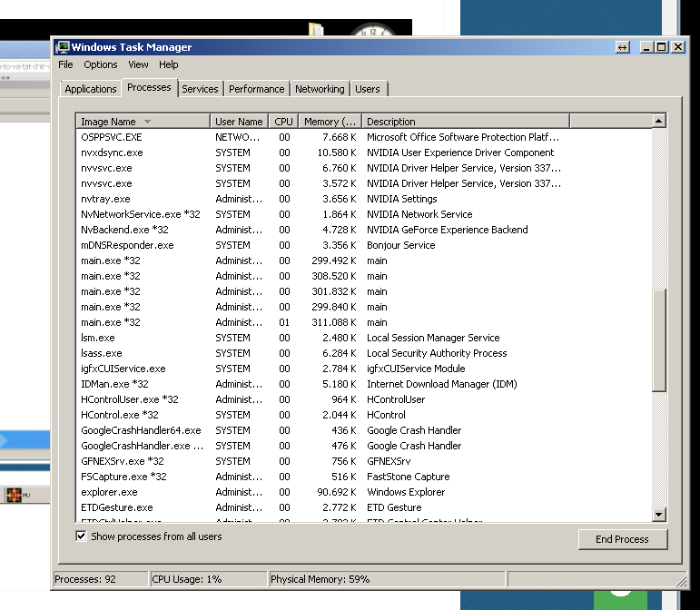700x610 pixels.
Task: Click the process list scrollbar thumb
Action: pyautogui.click(x=659, y=340)
